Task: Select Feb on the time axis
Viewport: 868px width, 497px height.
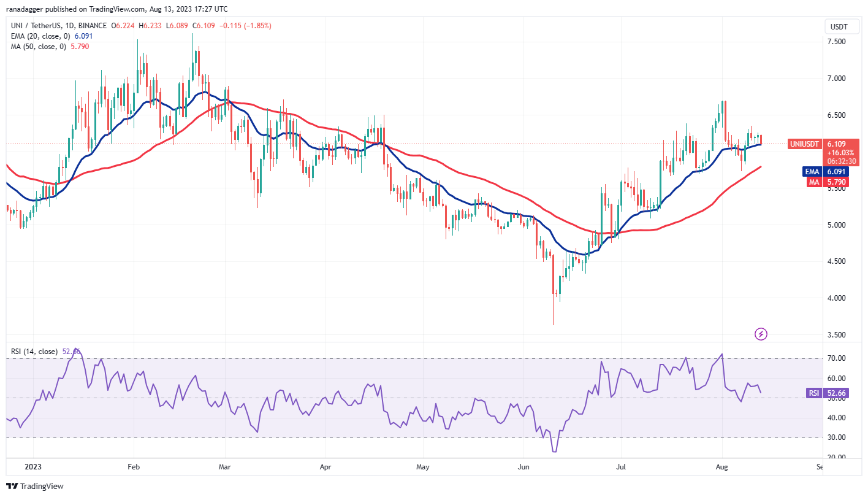Action: [x=133, y=467]
